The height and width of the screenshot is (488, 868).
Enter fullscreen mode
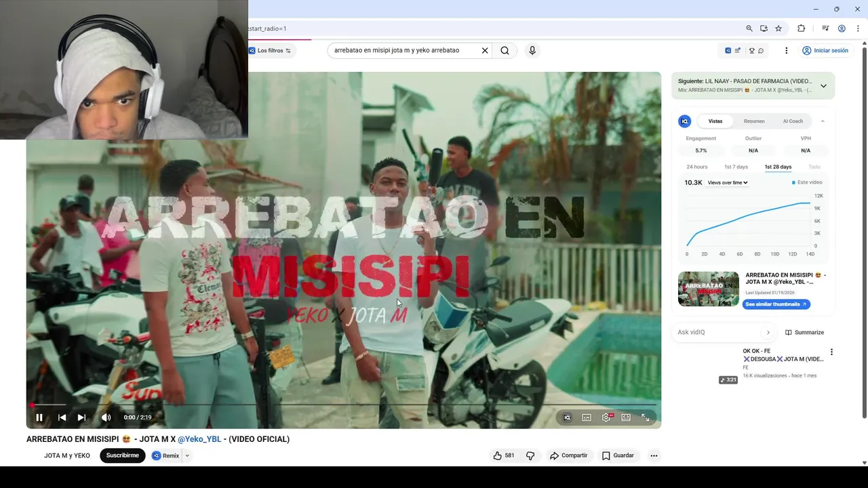[646, 418]
